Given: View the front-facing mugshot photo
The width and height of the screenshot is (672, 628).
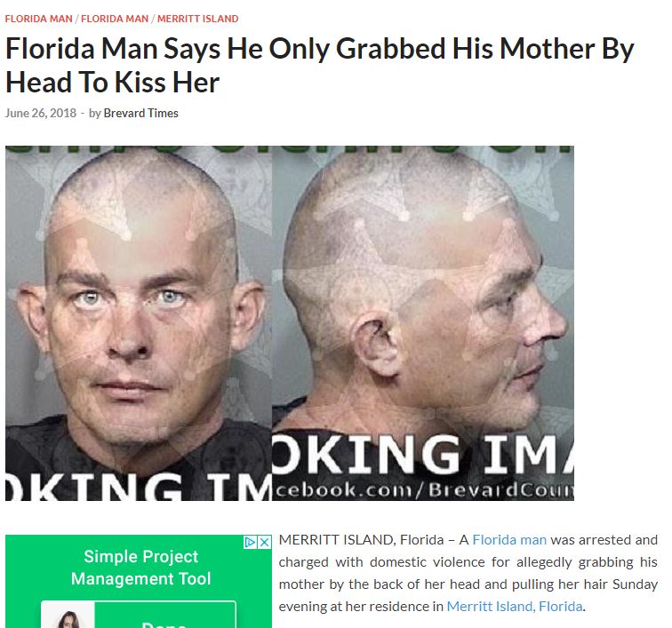Looking at the screenshot, I should (x=139, y=323).
